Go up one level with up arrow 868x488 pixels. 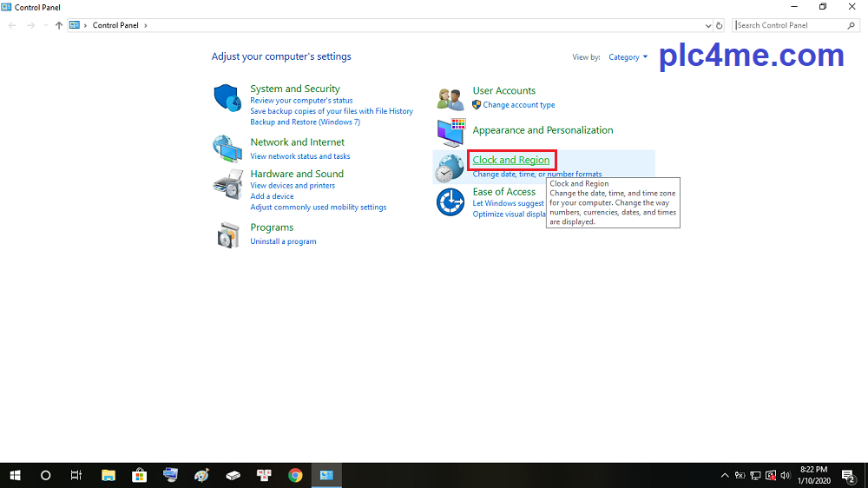59,25
